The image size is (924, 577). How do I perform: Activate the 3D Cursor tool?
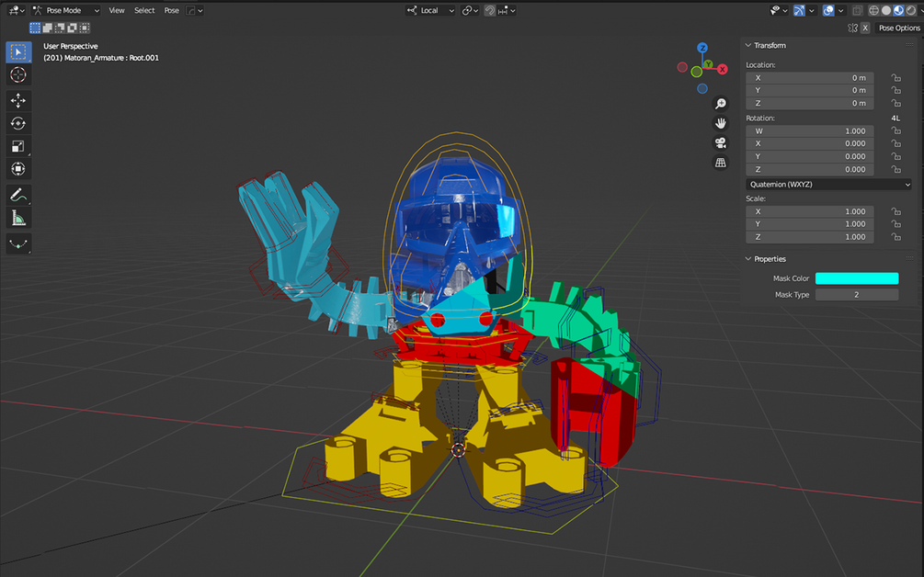(x=18, y=74)
